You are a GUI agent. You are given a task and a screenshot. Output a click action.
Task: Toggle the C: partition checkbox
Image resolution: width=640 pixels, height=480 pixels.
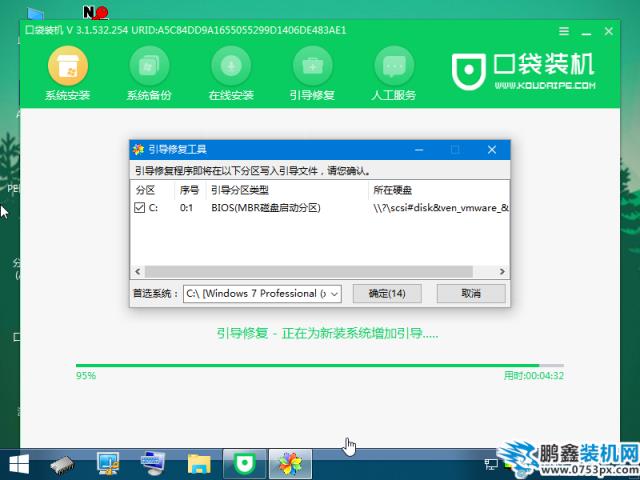click(x=139, y=208)
